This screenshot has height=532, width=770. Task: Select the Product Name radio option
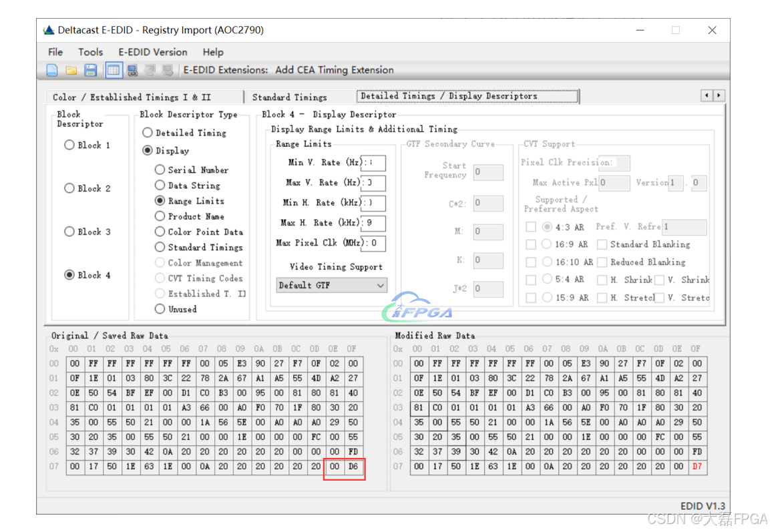[160, 216]
